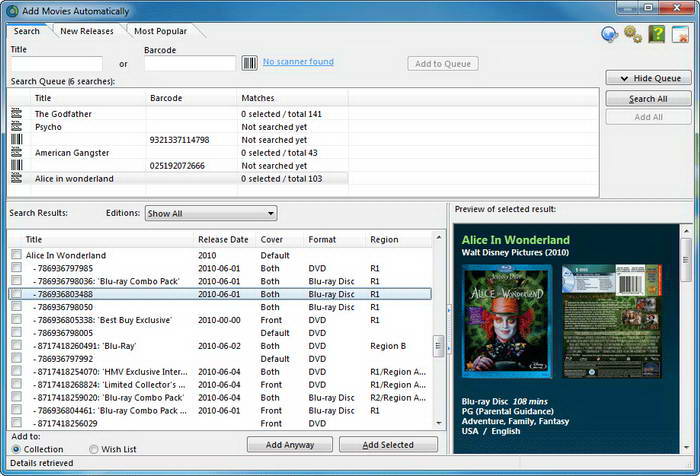Collapse the queue with Hide Queue button
Viewport: 700px width, 476px height.
(x=648, y=78)
